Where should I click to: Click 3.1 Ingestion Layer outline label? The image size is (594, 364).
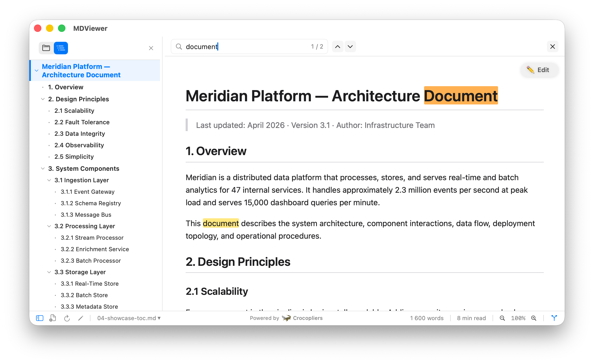click(82, 180)
